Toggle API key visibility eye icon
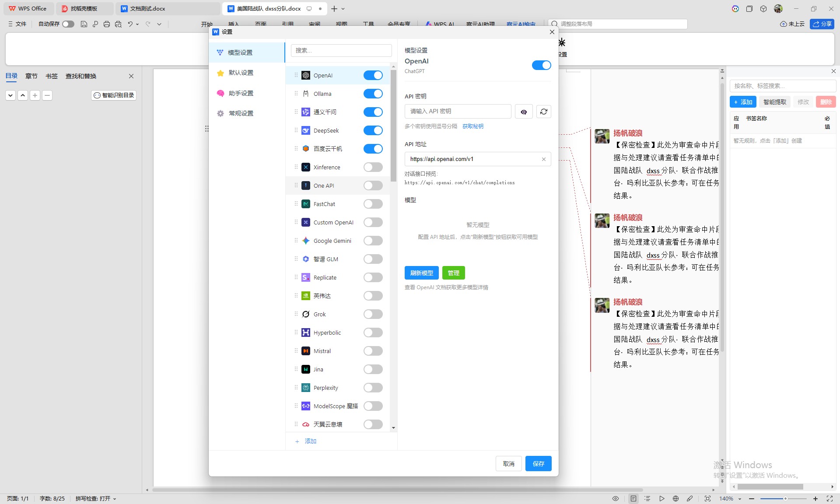 pyautogui.click(x=524, y=112)
